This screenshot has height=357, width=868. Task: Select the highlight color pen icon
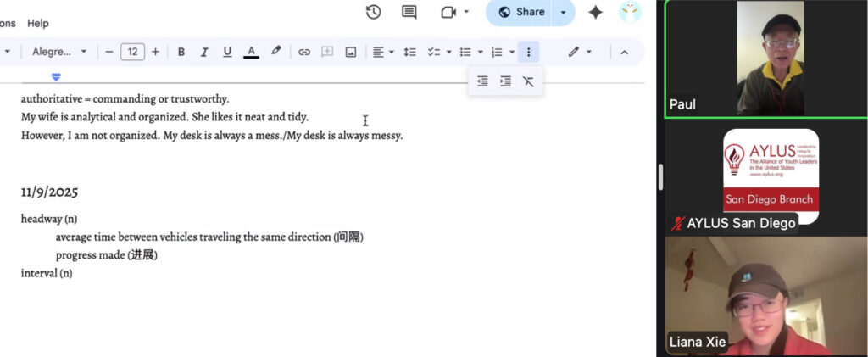click(275, 52)
